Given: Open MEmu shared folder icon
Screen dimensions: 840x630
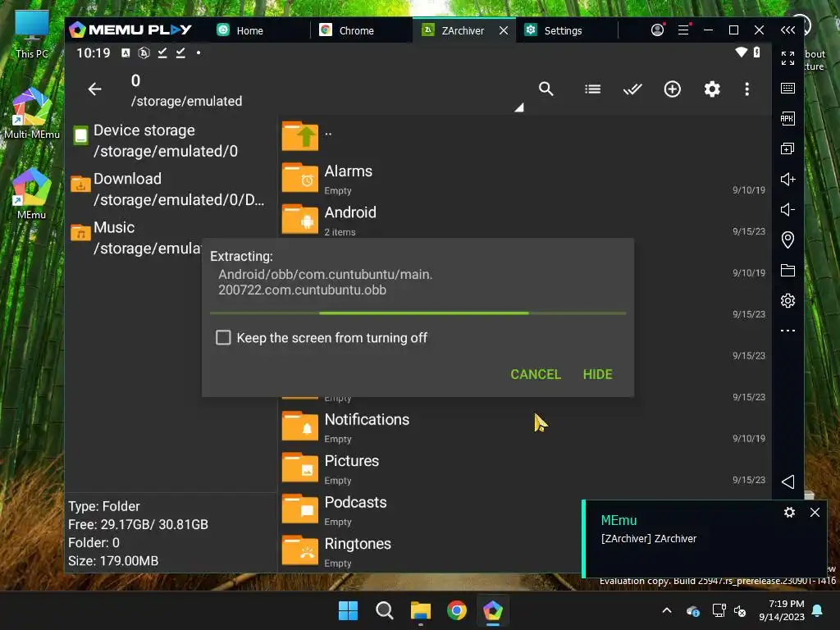Looking at the screenshot, I should pos(787,271).
